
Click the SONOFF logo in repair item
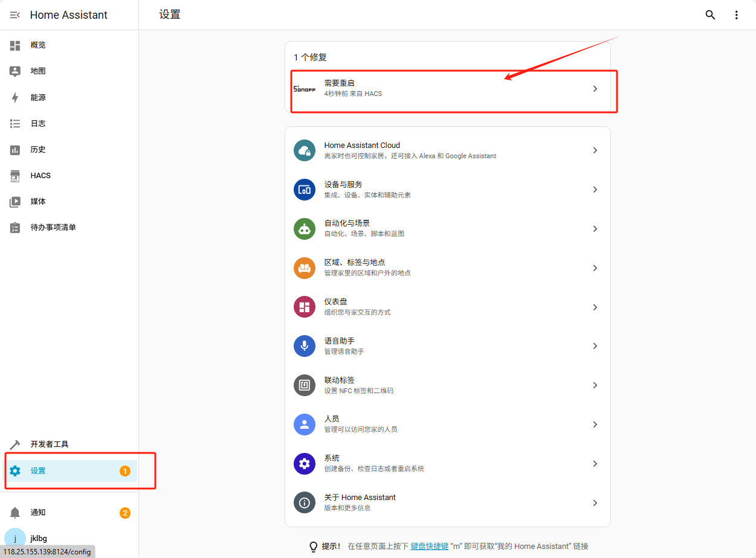(305, 88)
